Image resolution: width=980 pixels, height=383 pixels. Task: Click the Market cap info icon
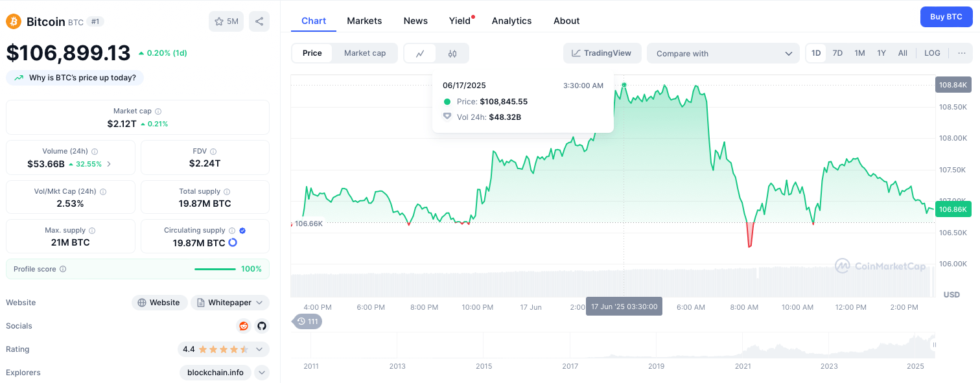(x=158, y=111)
